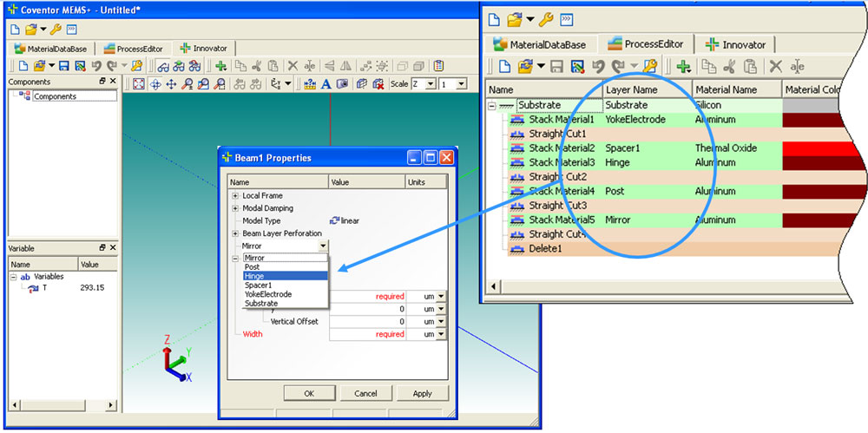Open the Mirror layer dropdown arrow
The height and width of the screenshot is (433, 868).
tap(323, 246)
